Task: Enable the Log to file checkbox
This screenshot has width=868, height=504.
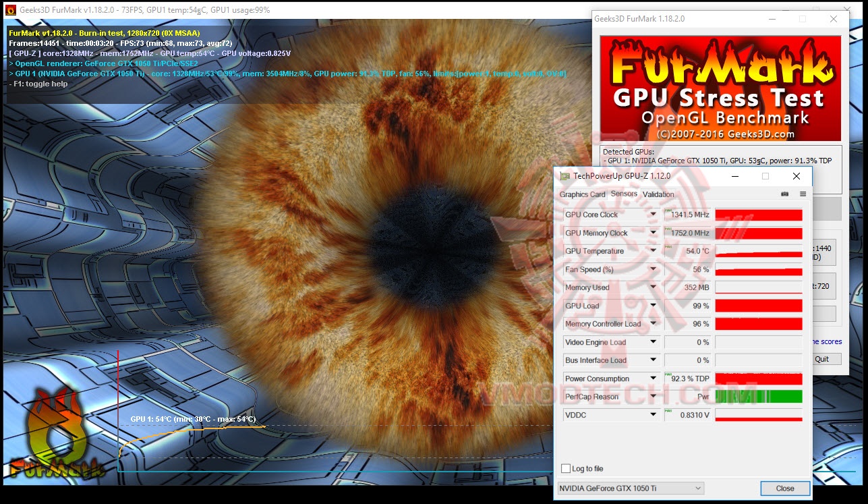Action: point(566,468)
